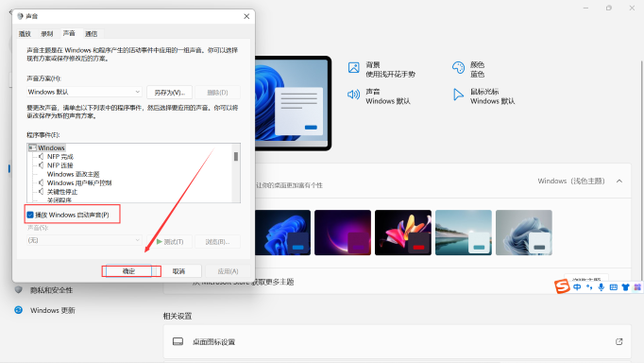Select Windows 更改主题 event

tap(73, 174)
